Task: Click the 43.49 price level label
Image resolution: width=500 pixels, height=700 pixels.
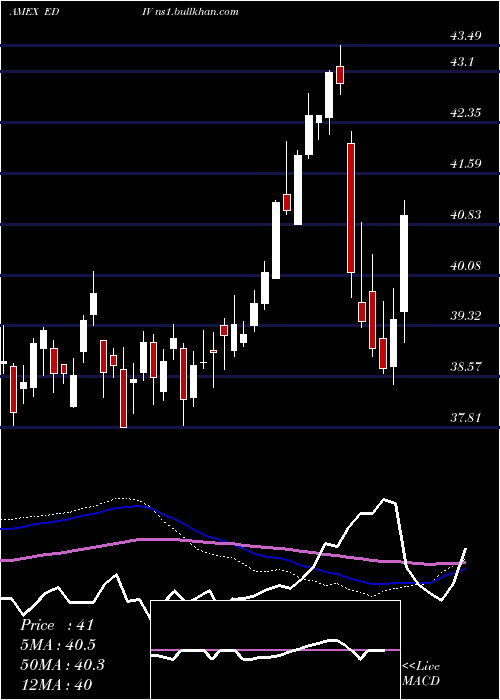Action: 466,36
